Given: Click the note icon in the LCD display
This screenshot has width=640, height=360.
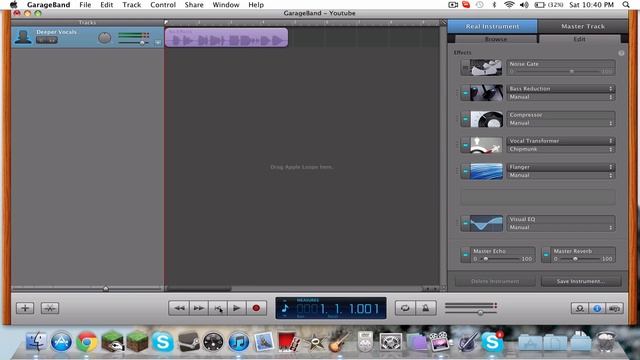Looking at the screenshot, I should 285,308.
